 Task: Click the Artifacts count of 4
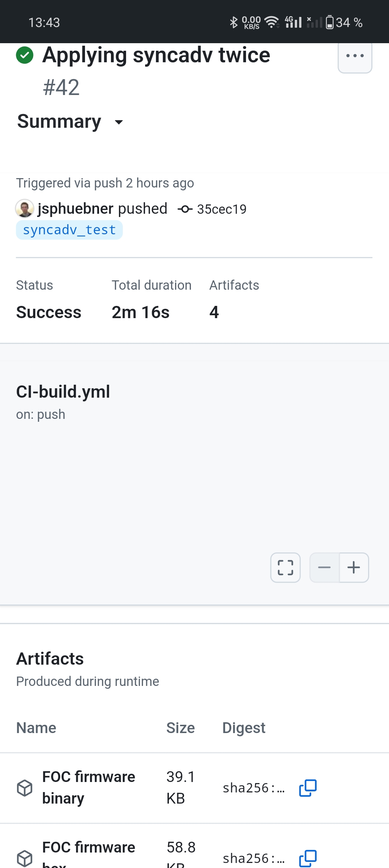[214, 312]
